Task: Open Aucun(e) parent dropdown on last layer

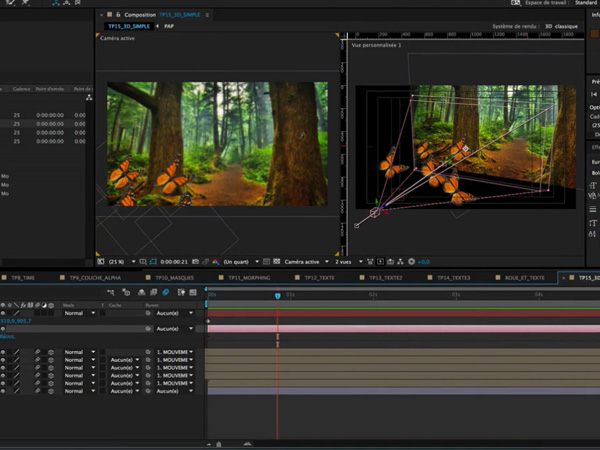Action: tap(174, 391)
